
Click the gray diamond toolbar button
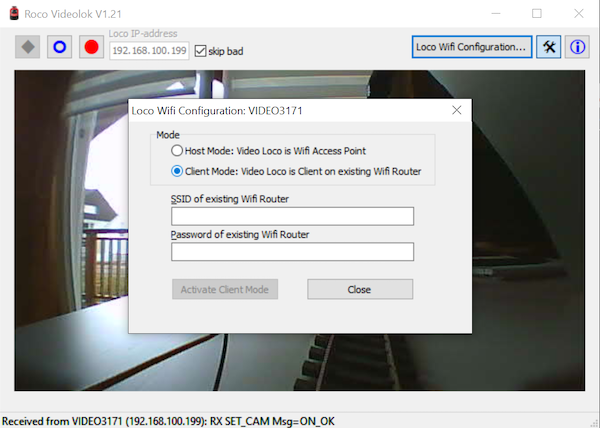[x=28, y=47]
